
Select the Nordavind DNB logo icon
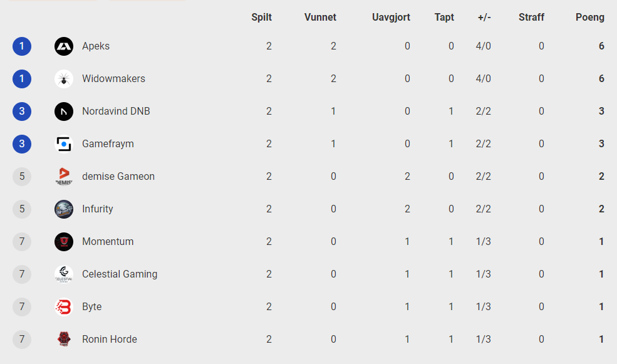tap(64, 112)
